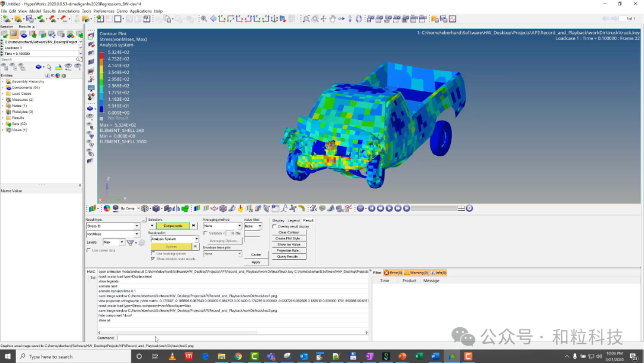Check the Overlay result display box
This screenshot has height=363, width=644.
click(274, 226)
